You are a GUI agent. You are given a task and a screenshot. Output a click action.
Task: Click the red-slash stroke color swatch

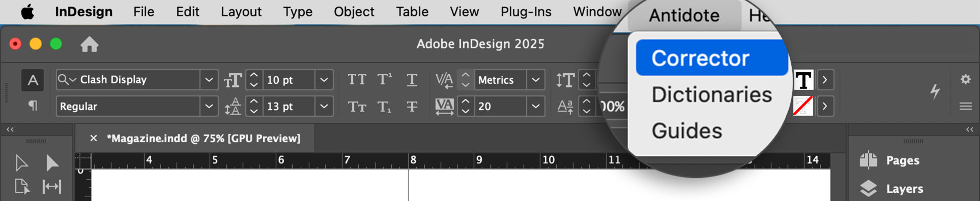point(803,106)
